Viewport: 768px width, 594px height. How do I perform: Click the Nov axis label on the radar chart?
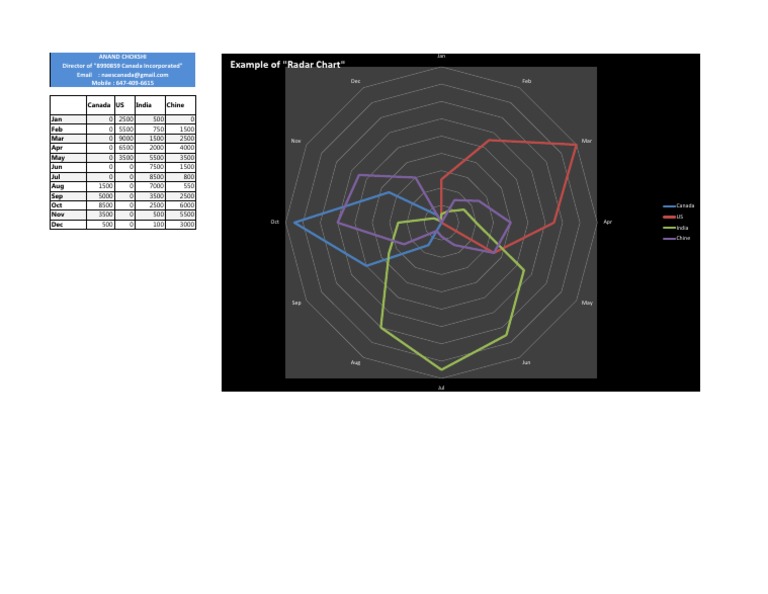click(x=296, y=141)
